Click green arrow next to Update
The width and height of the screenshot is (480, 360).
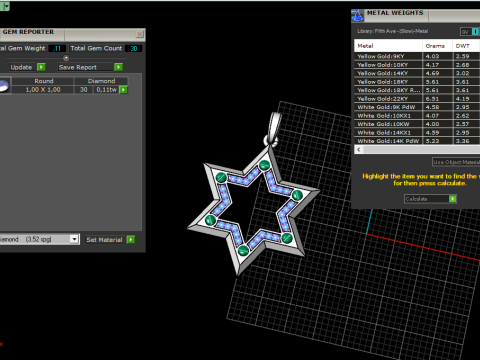click(x=41, y=67)
